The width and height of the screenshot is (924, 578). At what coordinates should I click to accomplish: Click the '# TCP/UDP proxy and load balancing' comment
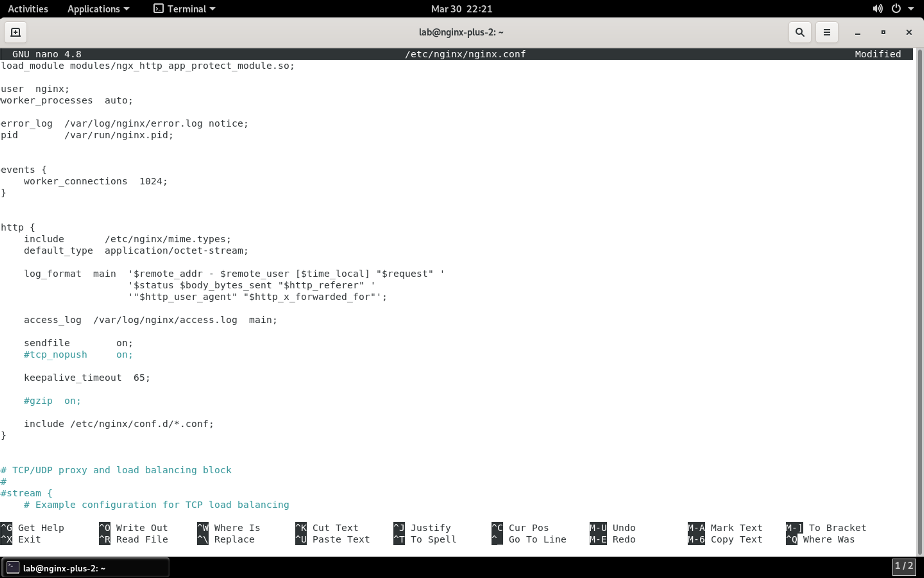[x=116, y=470]
